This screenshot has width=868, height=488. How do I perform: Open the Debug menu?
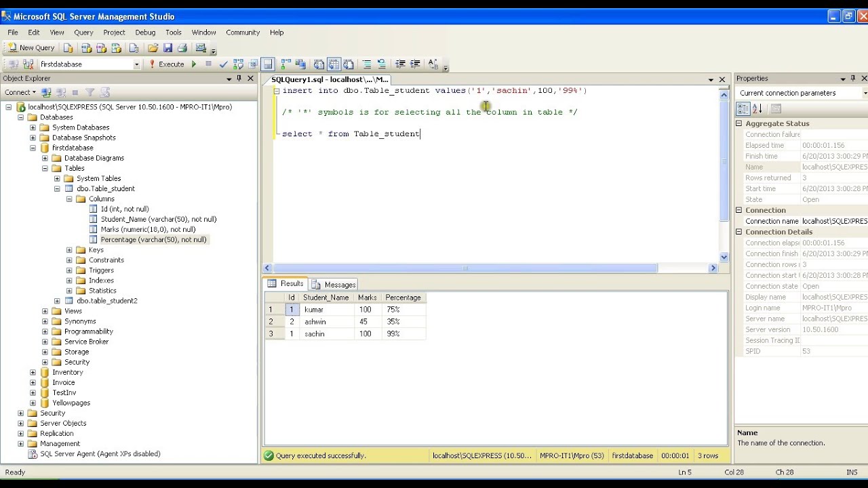[145, 33]
